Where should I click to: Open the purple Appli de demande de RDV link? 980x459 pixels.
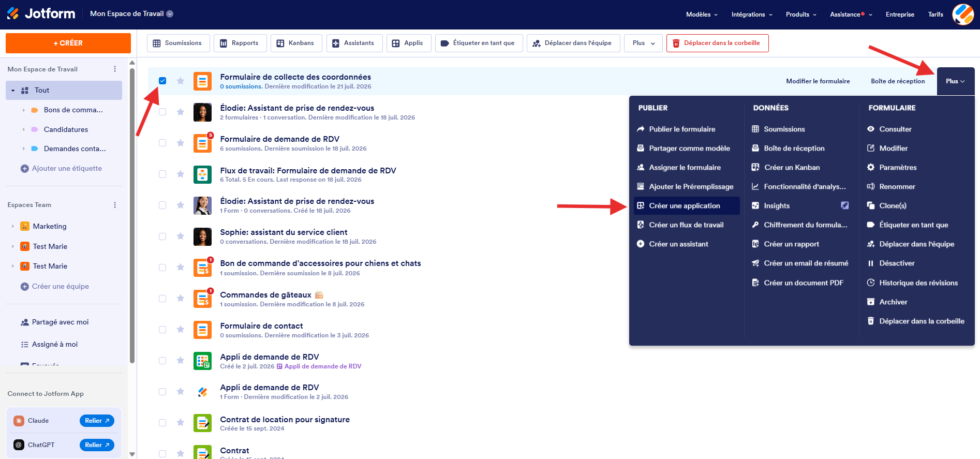(319, 366)
